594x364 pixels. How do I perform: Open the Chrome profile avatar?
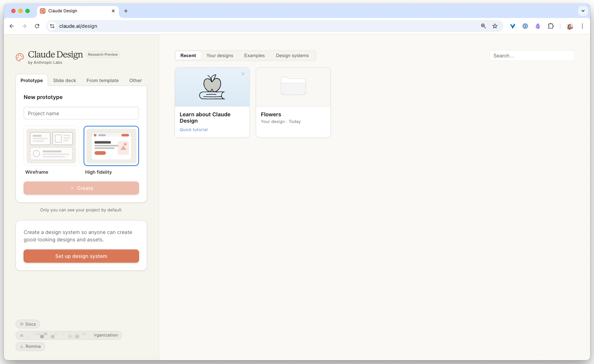[570, 26]
